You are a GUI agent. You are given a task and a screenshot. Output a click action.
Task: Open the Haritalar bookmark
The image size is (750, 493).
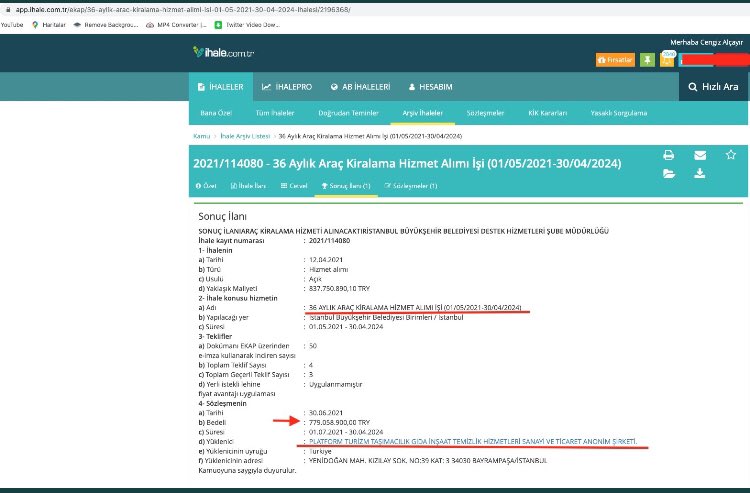click(x=48, y=25)
